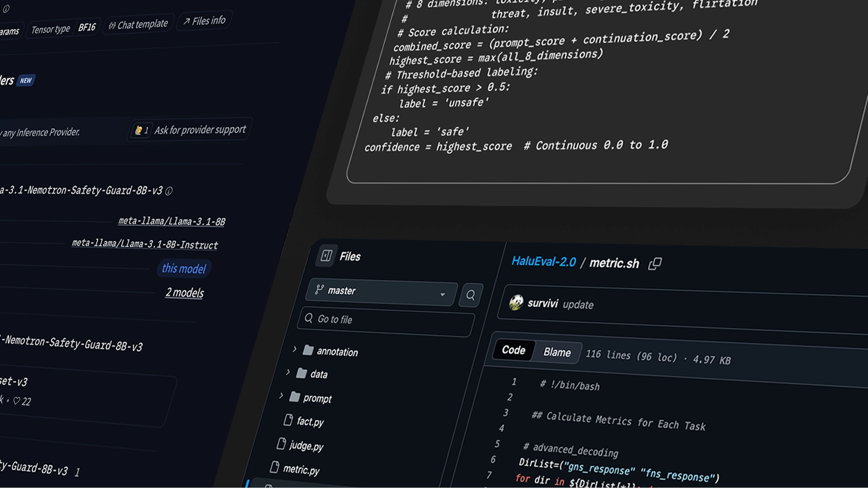The height and width of the screenshot is (488, 868).
Task: Select metric.py in file tree
Action: [301, 470]
